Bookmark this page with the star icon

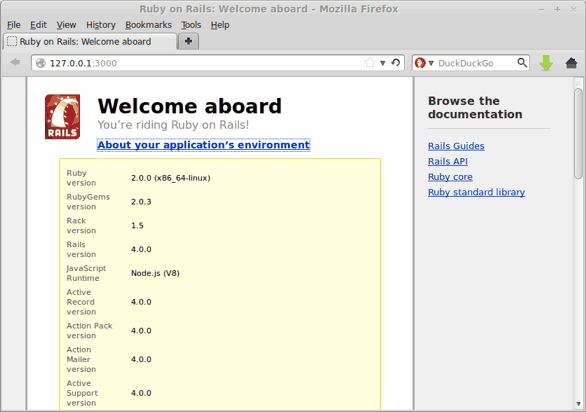(369, 63)
